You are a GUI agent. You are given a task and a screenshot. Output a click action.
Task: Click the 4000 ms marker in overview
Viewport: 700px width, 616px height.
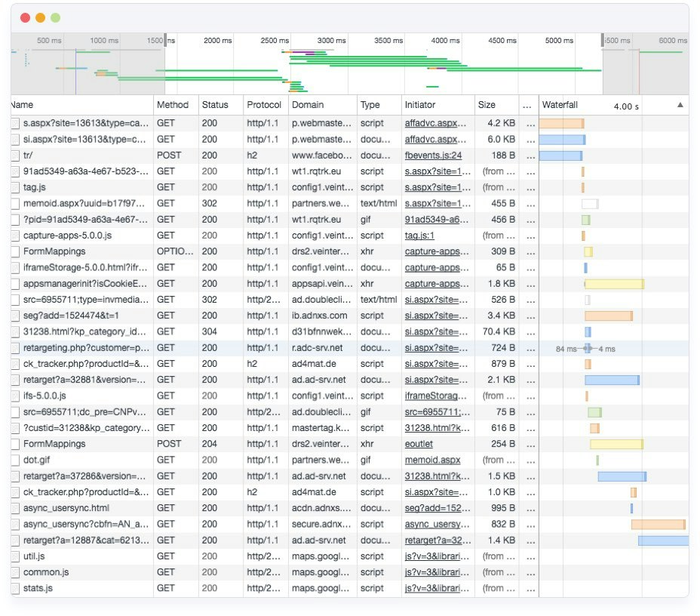(445, 41)
